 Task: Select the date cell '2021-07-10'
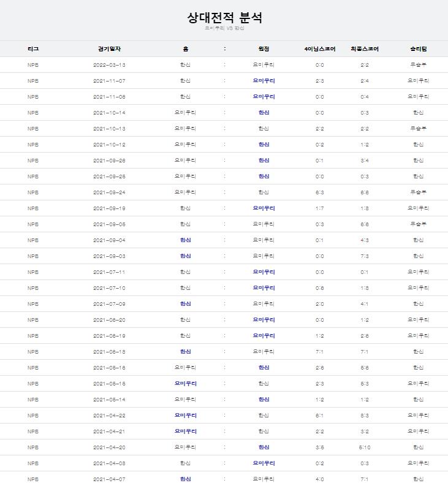click(x=109, y=288)
